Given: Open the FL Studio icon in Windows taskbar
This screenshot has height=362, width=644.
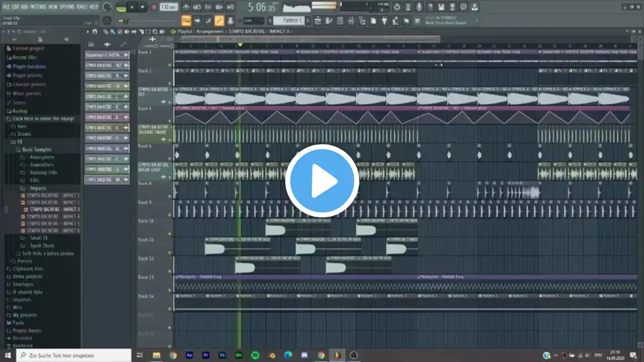Looking at the screenshot, I should coord(337,355).
